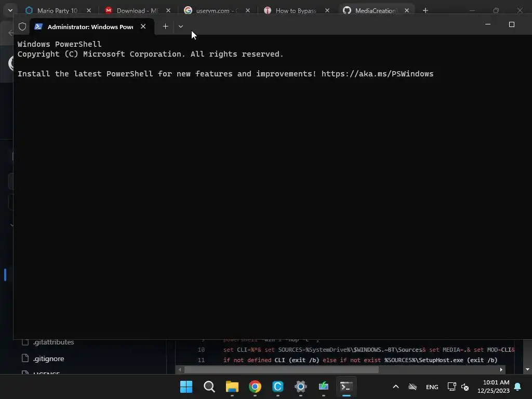Switch to the Download - MEGA browser tab
Viewport: 532px width, 399px height.
[137, 10]
